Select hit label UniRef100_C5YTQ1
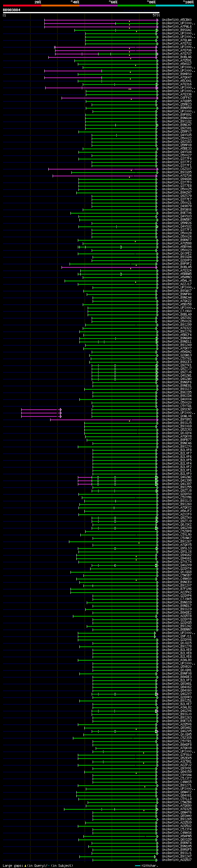The width and height of the screenshot is (197, 868). click(176, 406)
